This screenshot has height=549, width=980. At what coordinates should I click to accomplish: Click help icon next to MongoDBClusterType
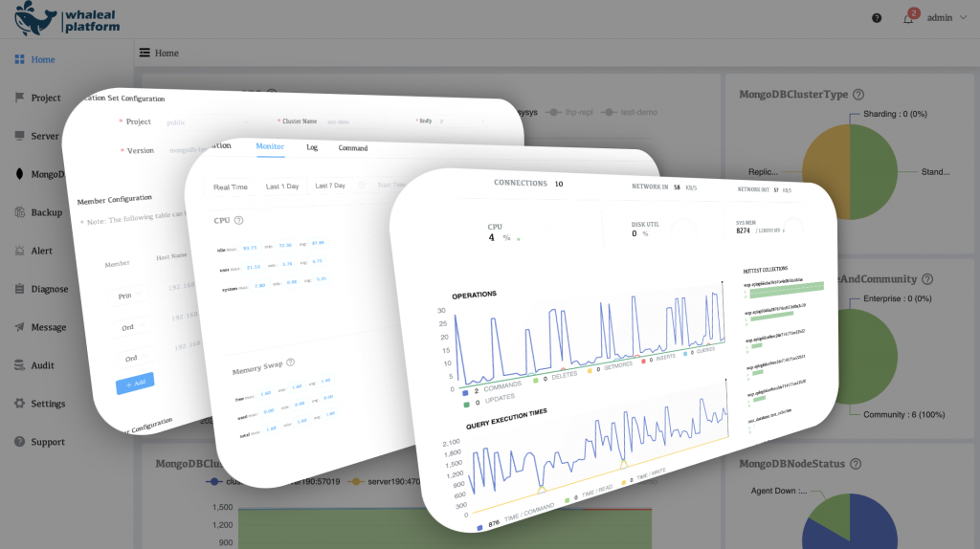click(858, 95)
